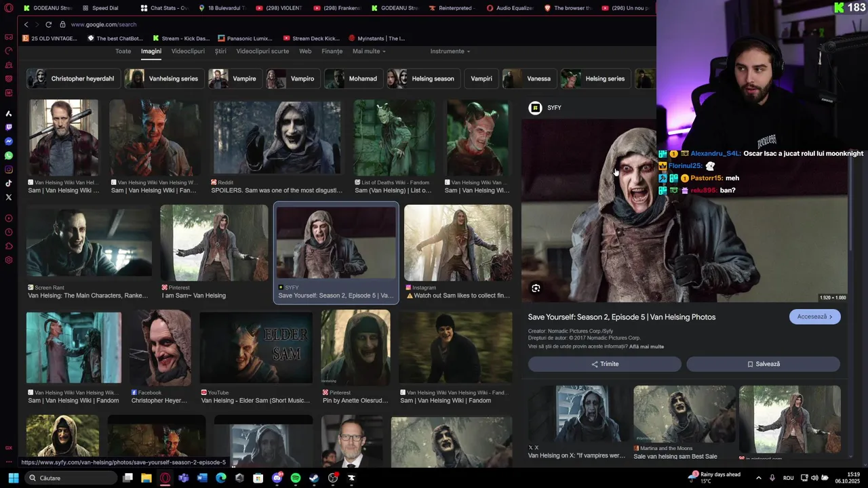Search inside image with Lens icon
The width and height of the screenshot is (868, 488).
[536, 288]
